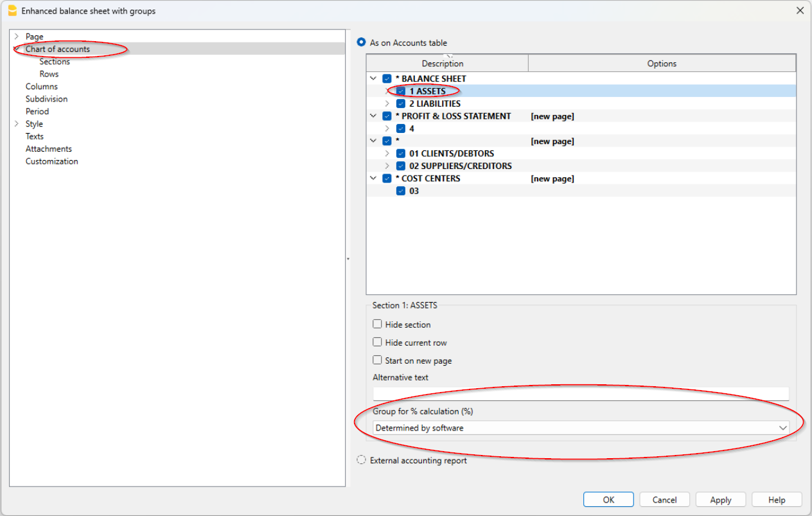Expand the Style tree node
This screenshot has width=812, height=516.
[17, 124]
